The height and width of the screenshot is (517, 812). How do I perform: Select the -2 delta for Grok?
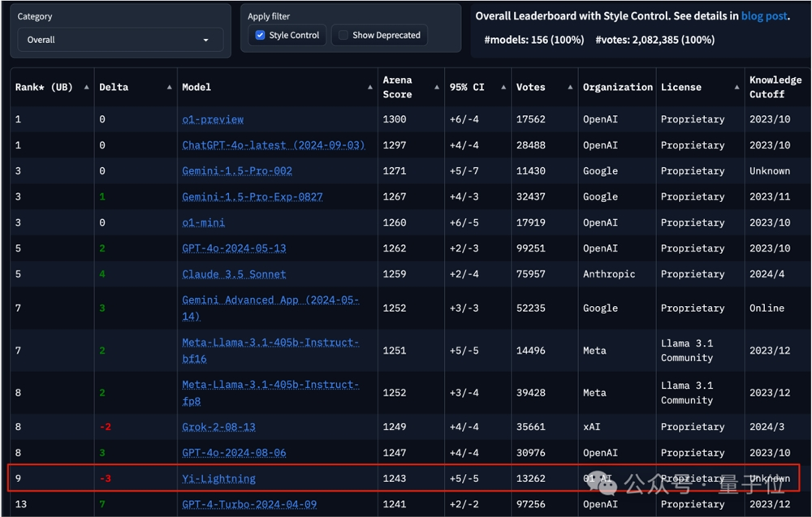(105, 427)
